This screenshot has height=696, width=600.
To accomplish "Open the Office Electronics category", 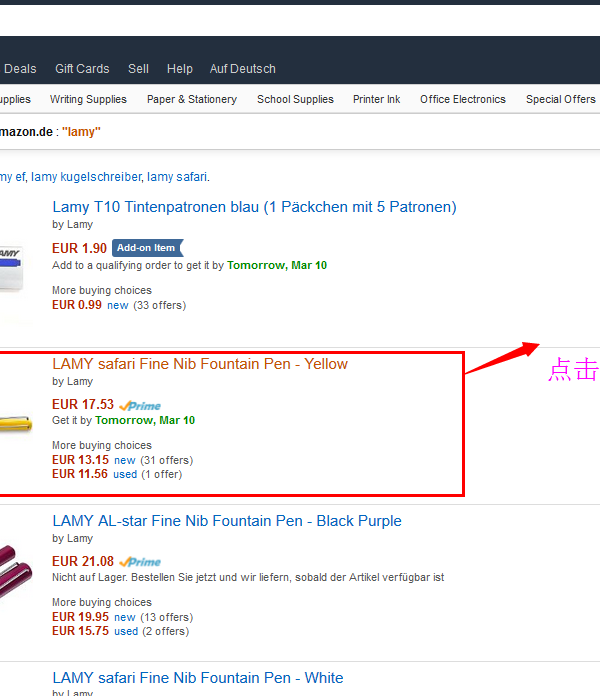I will tap(463, 99).
